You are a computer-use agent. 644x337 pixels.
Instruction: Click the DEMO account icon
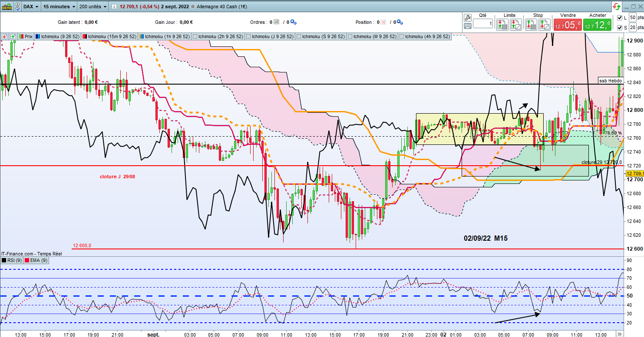pyautogui.click(x=7, y=7)
